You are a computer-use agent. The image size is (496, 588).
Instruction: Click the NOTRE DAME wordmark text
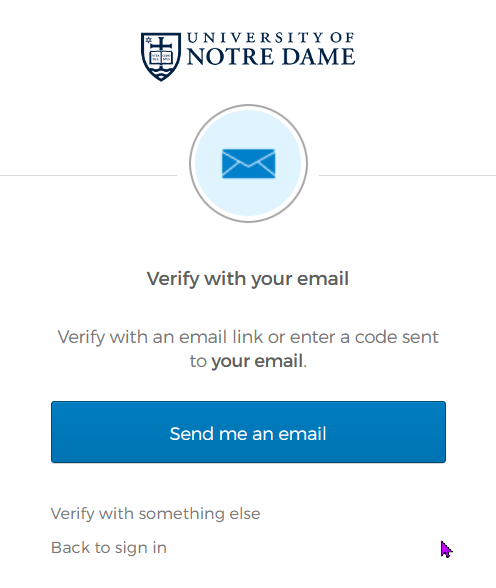[x=271, y=57]
